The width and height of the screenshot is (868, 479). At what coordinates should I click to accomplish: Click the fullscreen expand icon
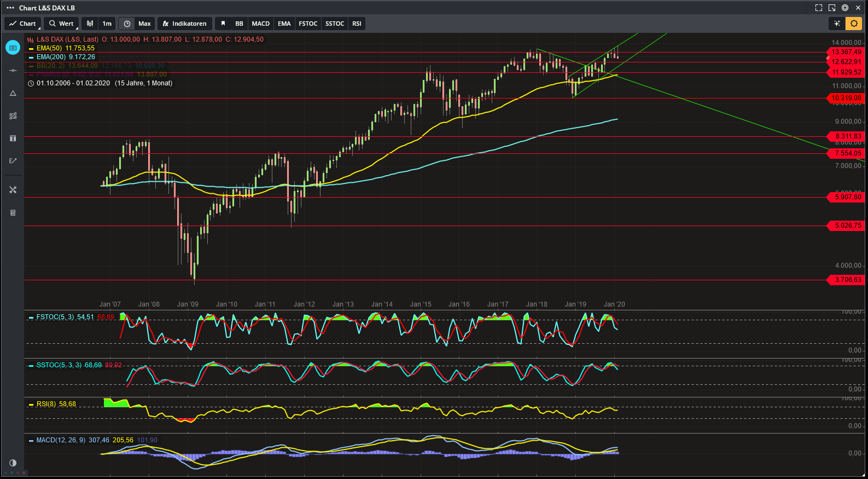click(819, 8)
